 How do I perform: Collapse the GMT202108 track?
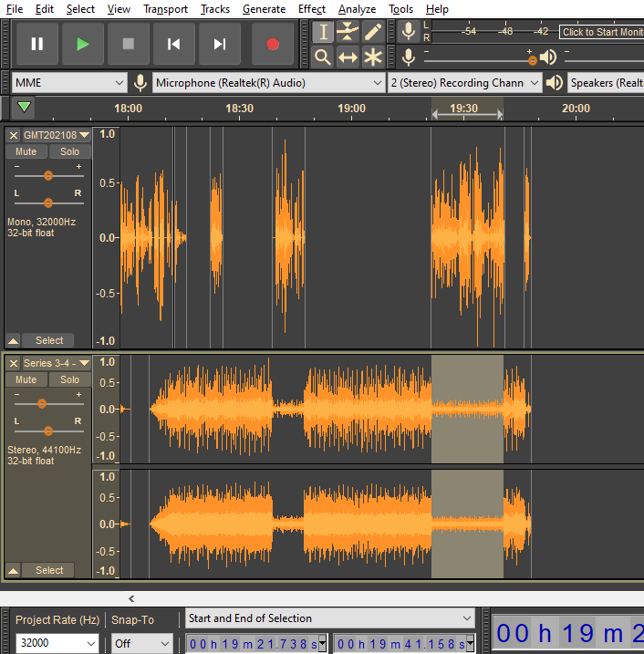pyautogui.click(x=14, y=341)
